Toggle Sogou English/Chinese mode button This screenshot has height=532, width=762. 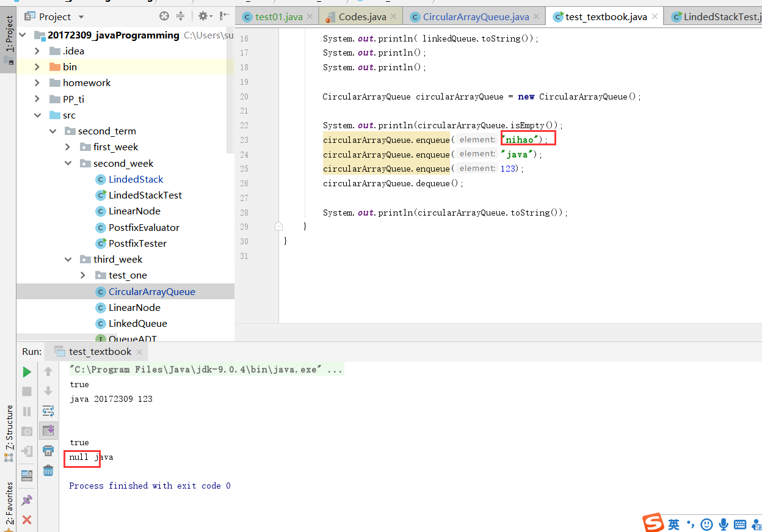pos(673,524)
